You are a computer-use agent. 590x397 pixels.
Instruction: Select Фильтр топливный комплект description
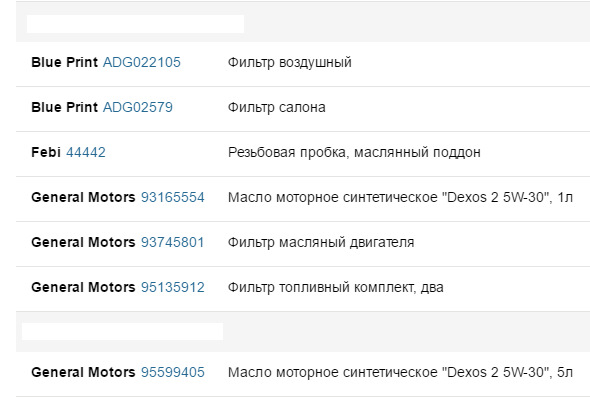336,287
